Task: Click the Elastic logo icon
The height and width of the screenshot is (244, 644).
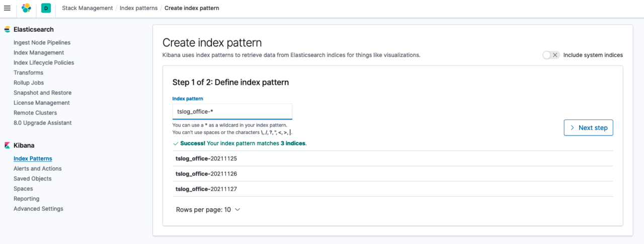Action: (x=26, y=8)
